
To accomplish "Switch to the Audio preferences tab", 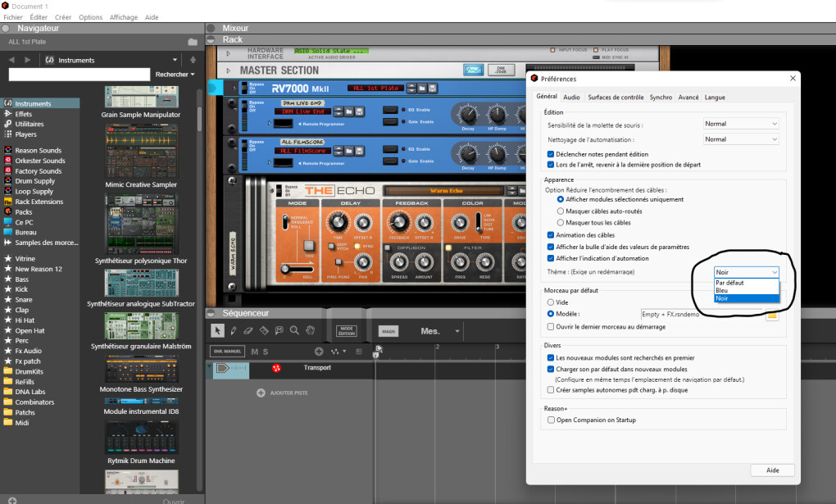I will pyautogui.click(x=571, y=97).
